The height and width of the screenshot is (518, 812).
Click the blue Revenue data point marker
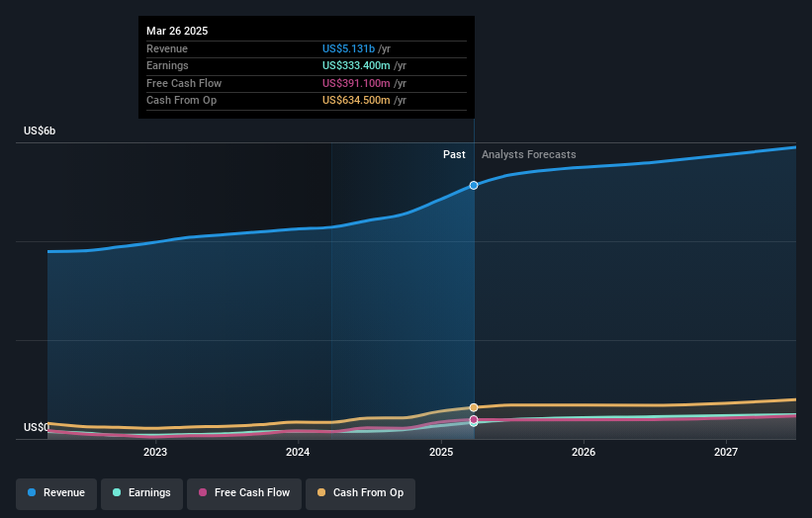(x=474, y=185)
